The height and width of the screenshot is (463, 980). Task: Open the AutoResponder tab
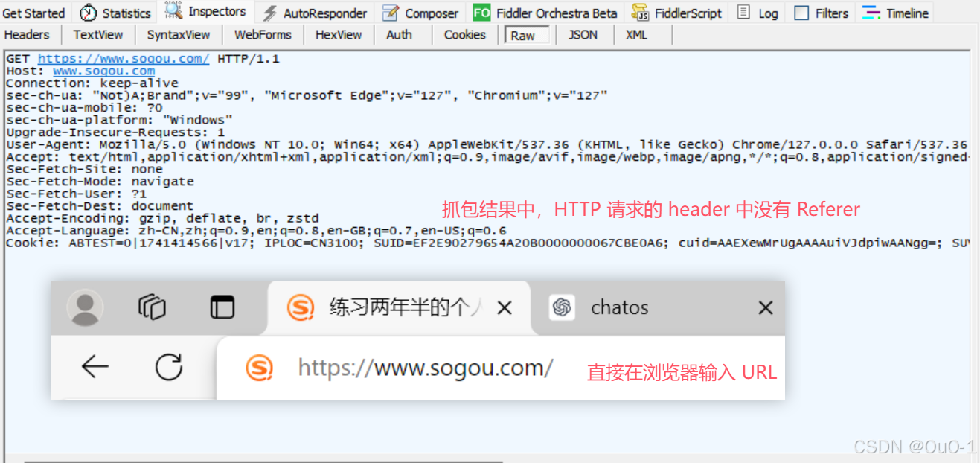click(316, 13)
